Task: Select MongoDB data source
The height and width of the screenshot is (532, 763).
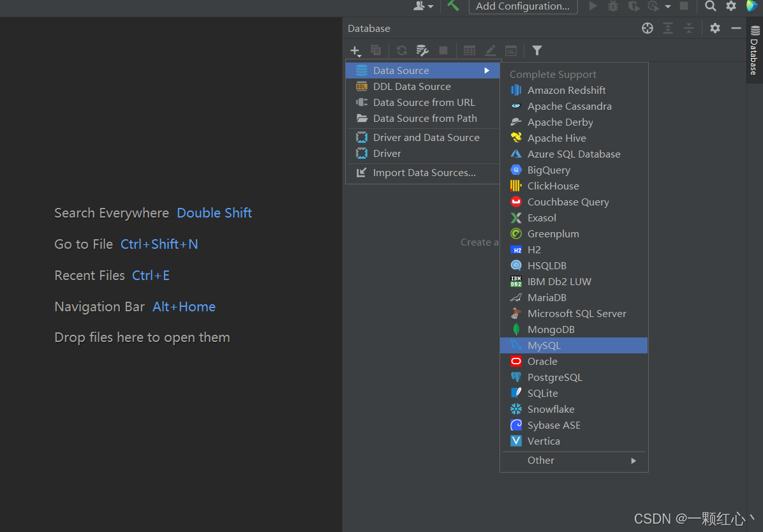Action: pos(574,330)
